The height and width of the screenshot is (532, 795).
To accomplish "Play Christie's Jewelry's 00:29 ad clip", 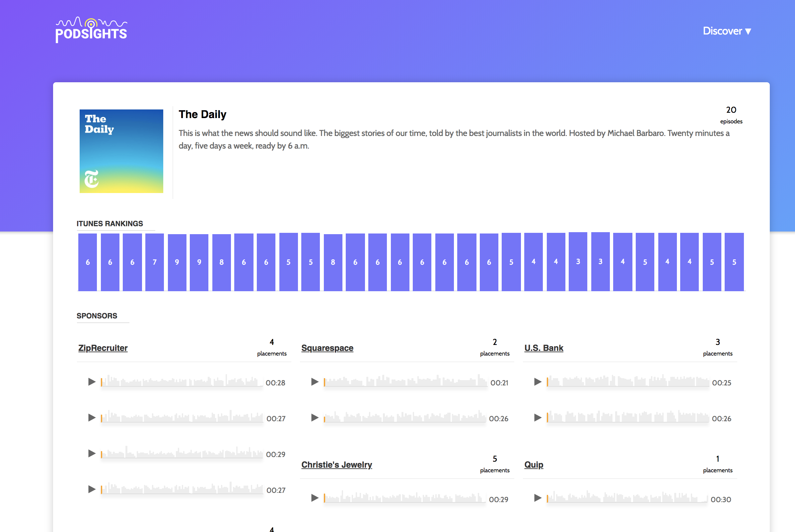I will [x=314, y=498].
